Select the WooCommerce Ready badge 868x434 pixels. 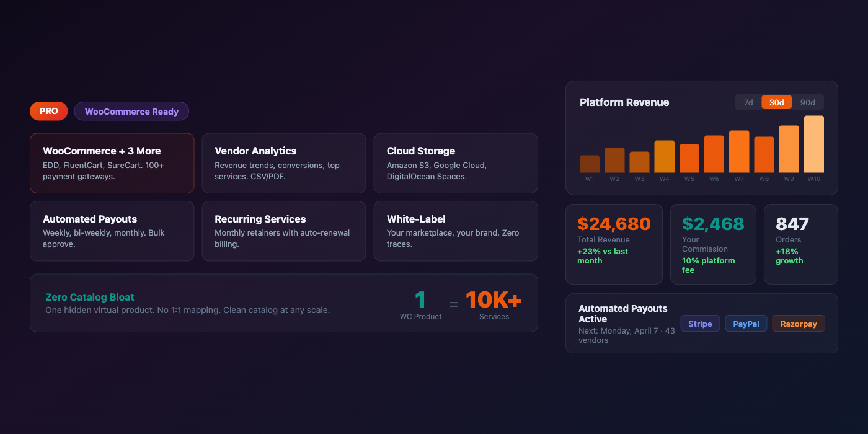pyautogui.click(x=131, y=111)
